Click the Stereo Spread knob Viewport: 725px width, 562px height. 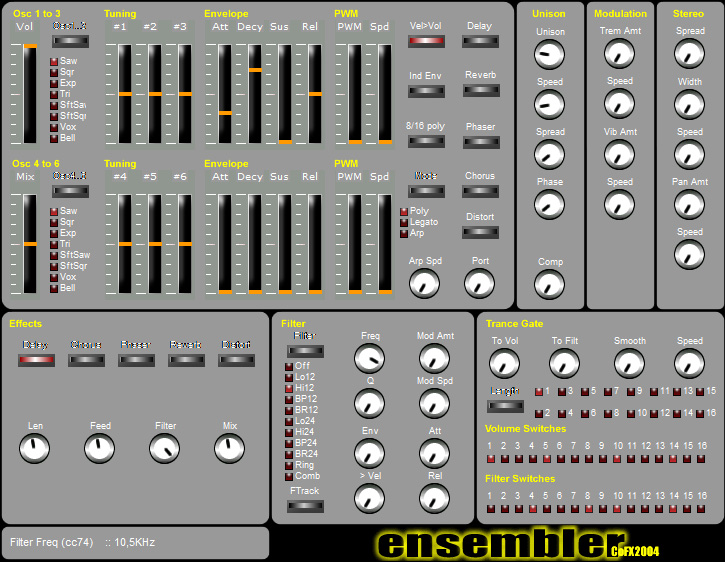coord(689,53)
